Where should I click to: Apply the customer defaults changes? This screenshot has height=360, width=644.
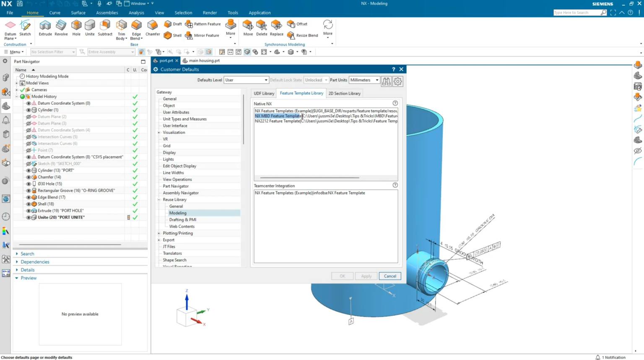click(366, 276)
